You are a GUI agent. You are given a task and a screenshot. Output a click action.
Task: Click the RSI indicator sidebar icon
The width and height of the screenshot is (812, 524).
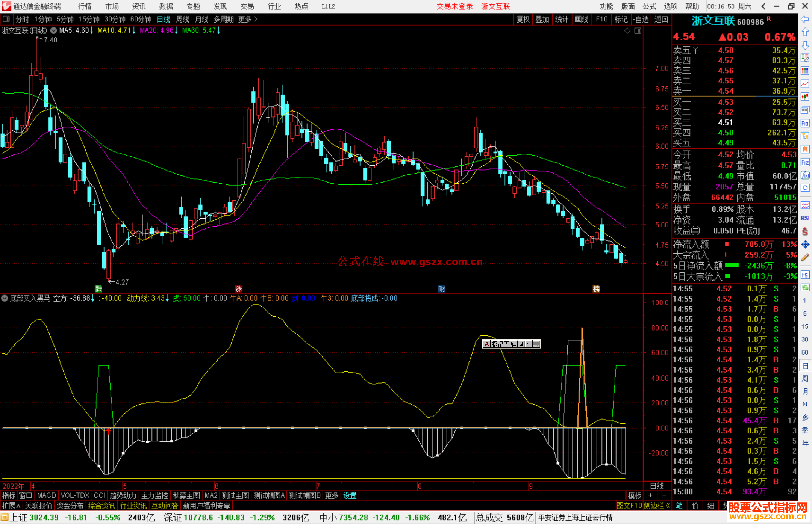coord(805,218)
